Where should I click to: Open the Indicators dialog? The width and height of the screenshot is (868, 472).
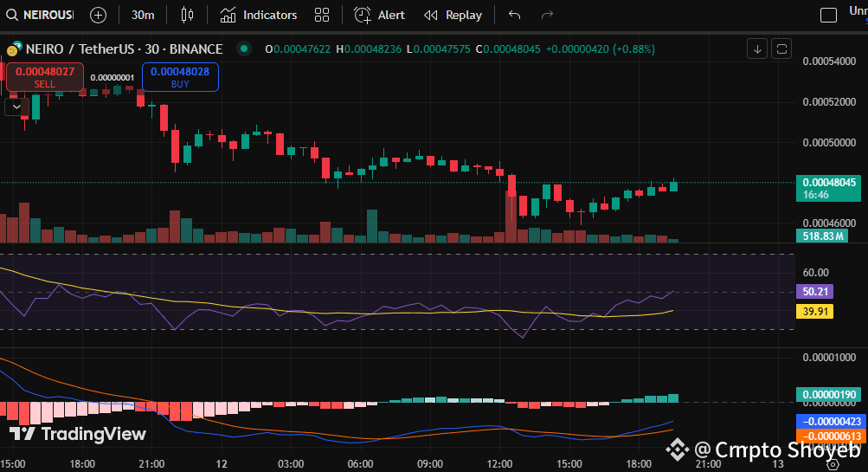259,15
